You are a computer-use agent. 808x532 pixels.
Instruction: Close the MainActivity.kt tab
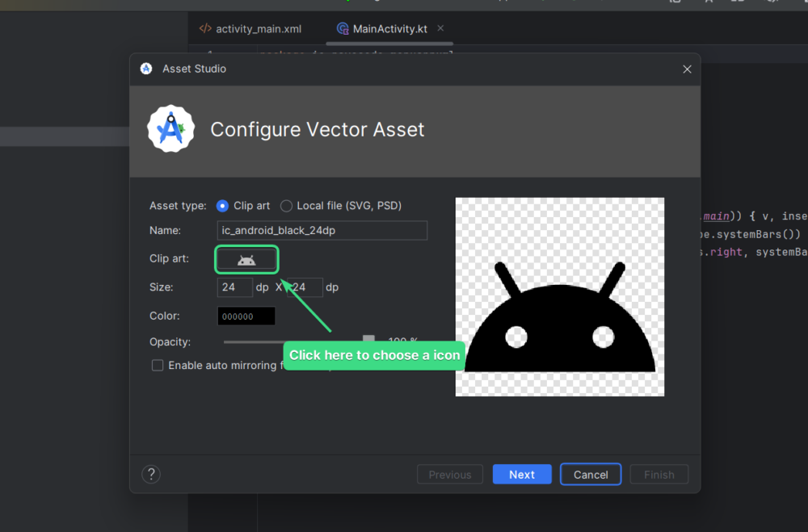tap(440, 28)
